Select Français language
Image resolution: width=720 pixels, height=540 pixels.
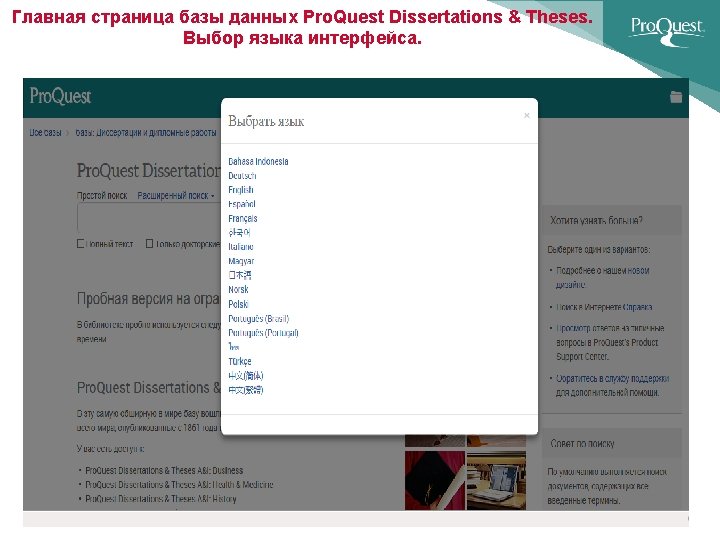tap(242, 218)
